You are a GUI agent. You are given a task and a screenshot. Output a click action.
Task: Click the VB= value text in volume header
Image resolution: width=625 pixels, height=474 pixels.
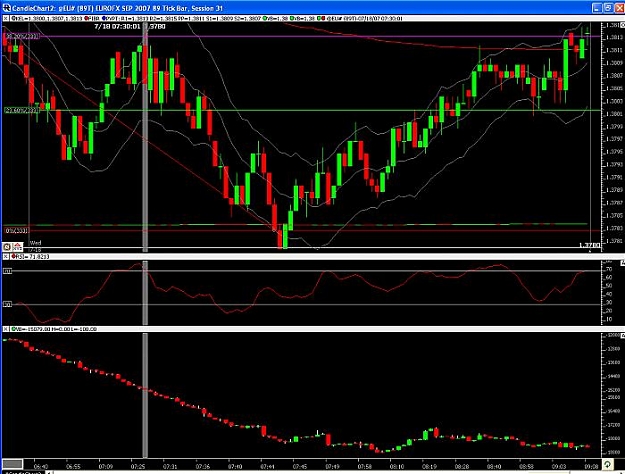pyautogui.click(x=57, y=329)
